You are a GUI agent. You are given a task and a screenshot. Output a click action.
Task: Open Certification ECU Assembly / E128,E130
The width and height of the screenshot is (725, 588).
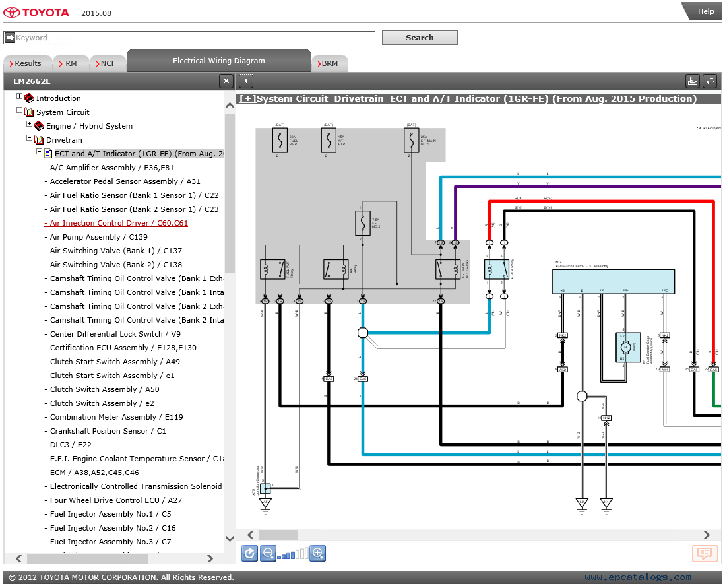click(x=120, y=348)
